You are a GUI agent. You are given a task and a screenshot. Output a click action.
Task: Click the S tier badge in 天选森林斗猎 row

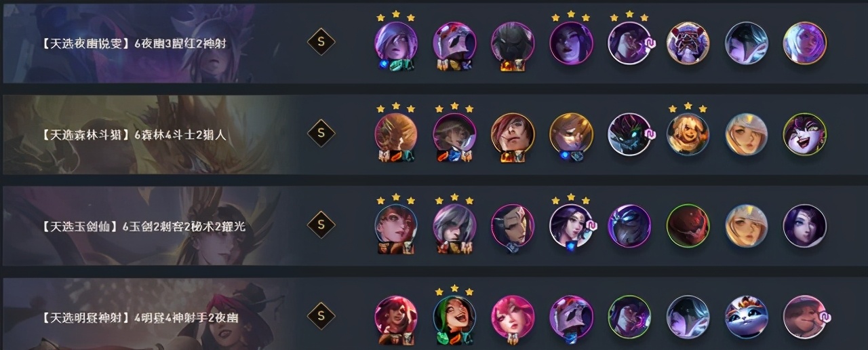[321, 133]
